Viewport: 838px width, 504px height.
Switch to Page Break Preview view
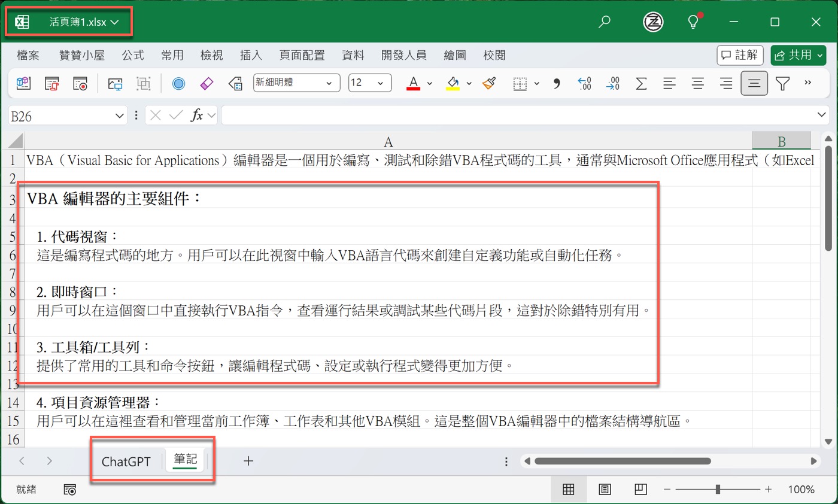pyautogui.click(x=640, y=490)
